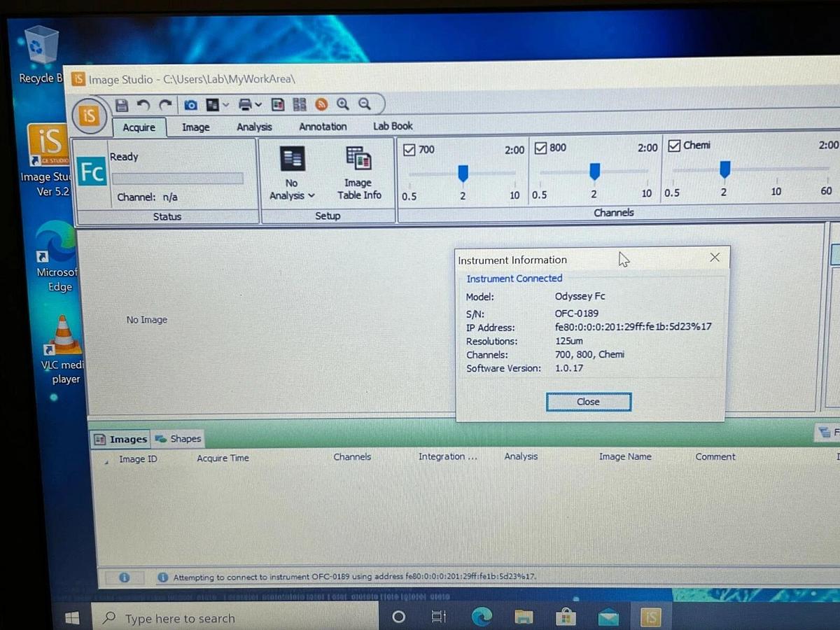Image resolution: width=840 pixels, height=630 pixels.
Task: Click the Comment column header
Action: pyautogui.click(x=715, y=456)
